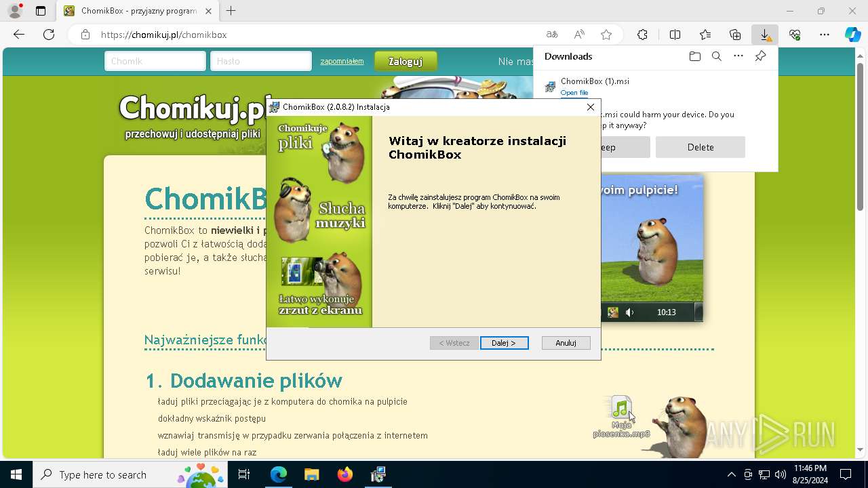
Task: Close the ChomikBox browser tab
Action: click(208, 11)
